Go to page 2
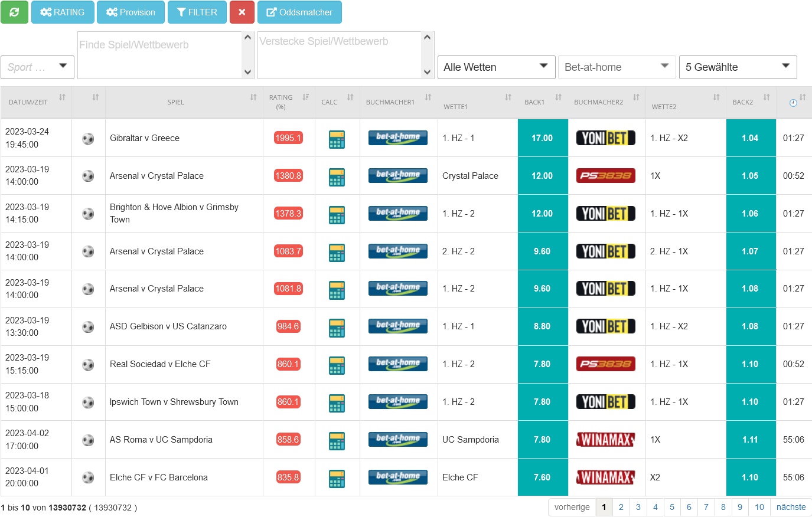The image size is (812, 517). 621,507
